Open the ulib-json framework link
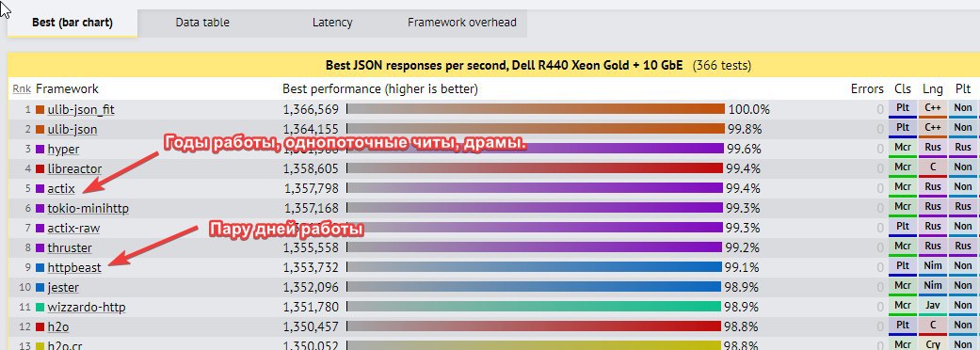Image resolution: width=980 pixels, height=350 pixels. pos(72,130)
